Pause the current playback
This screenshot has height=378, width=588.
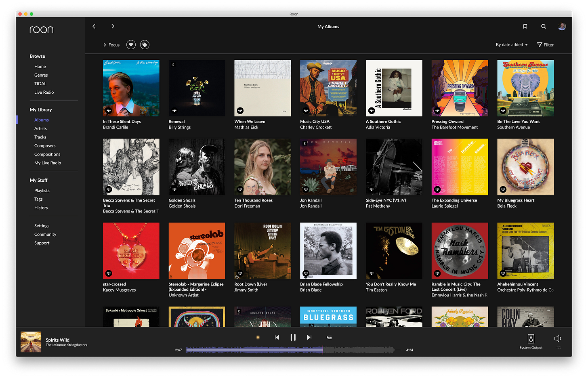[x=293, y=337]
